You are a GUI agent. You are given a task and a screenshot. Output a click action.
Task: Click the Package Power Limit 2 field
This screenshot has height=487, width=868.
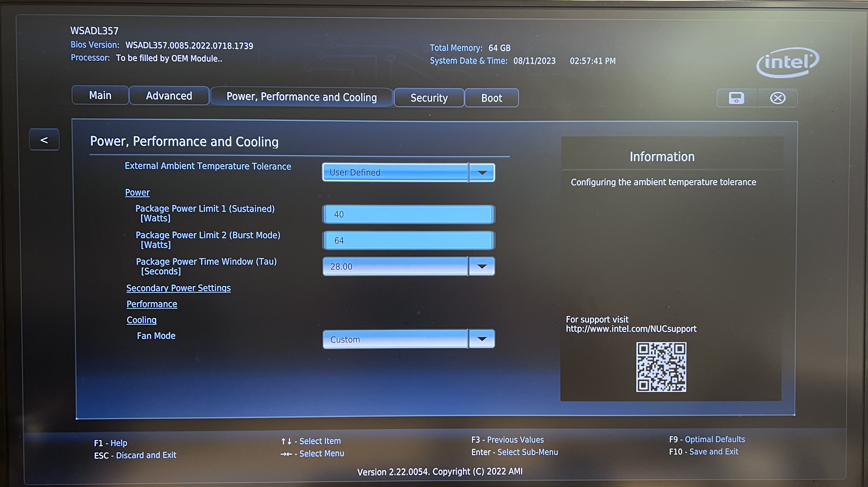[x=408, y=240]
